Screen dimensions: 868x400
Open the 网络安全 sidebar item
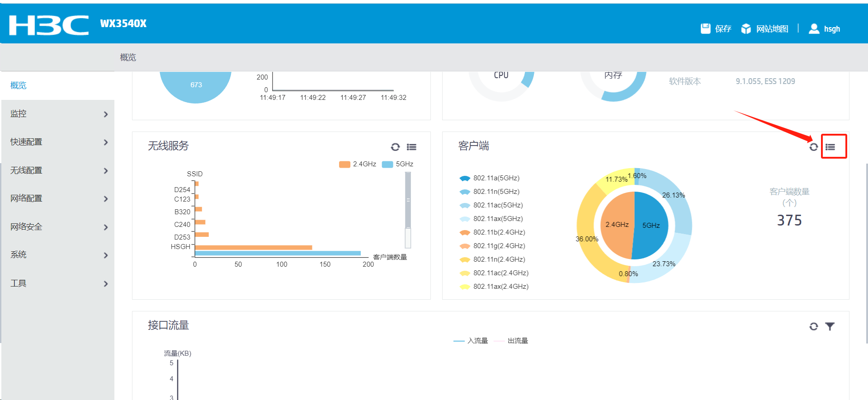(x=58, y=227)
